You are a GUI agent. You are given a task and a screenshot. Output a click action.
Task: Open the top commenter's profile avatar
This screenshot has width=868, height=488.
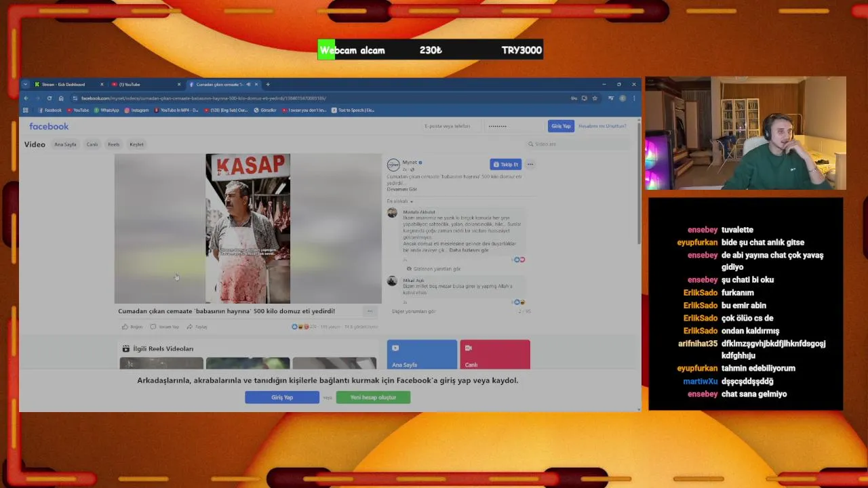tap(392, 213)
